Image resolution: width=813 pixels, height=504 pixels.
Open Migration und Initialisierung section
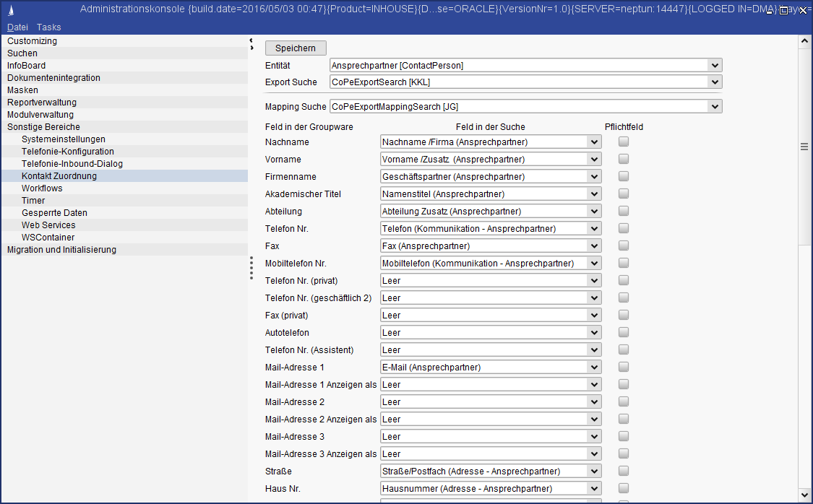point(61,250)
